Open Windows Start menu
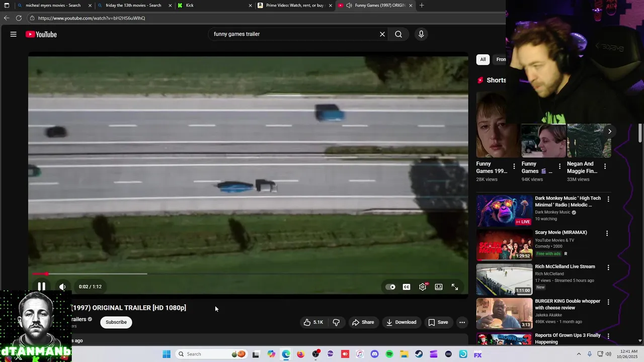The image size is (644, 362). 167,354
